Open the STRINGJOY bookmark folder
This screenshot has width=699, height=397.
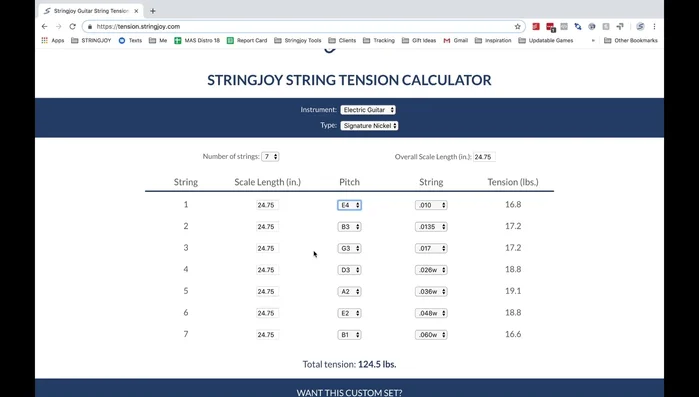(91, 40)
